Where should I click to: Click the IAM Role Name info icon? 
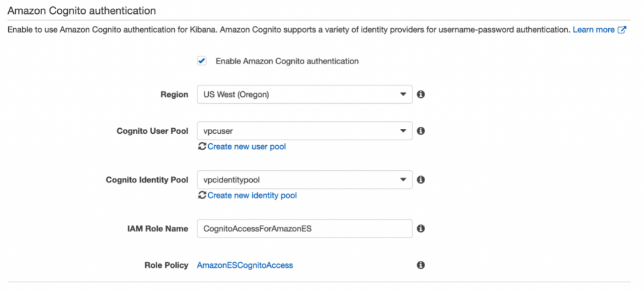pyautogui.click(x=421, y=229)
